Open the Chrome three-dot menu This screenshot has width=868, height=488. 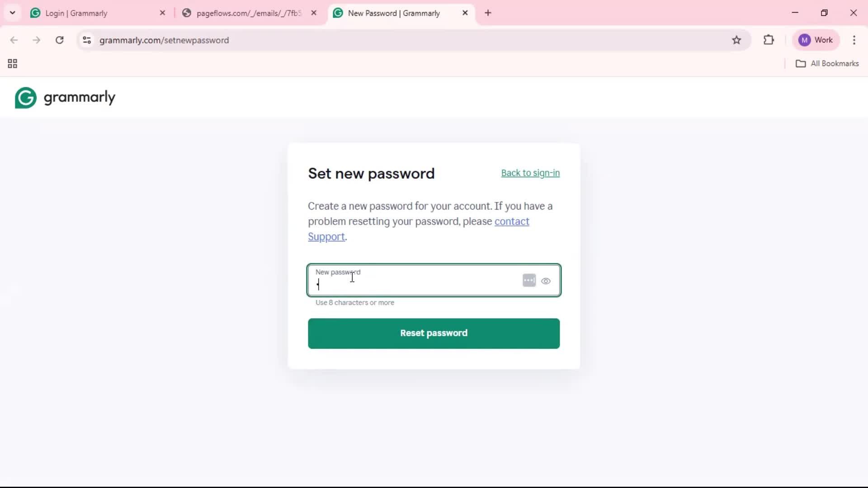pyautogui.click(x=854, y=40)
